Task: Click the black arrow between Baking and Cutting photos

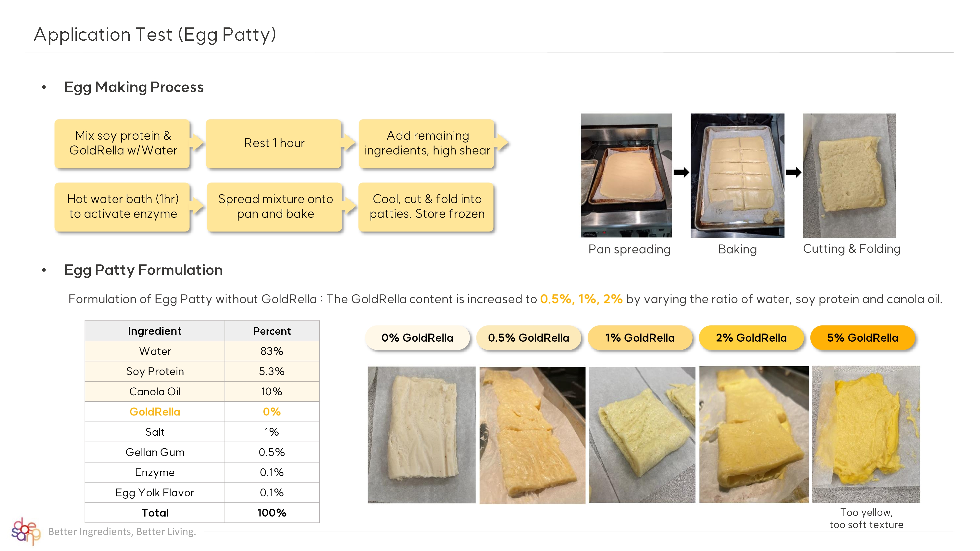Action: 793,172
